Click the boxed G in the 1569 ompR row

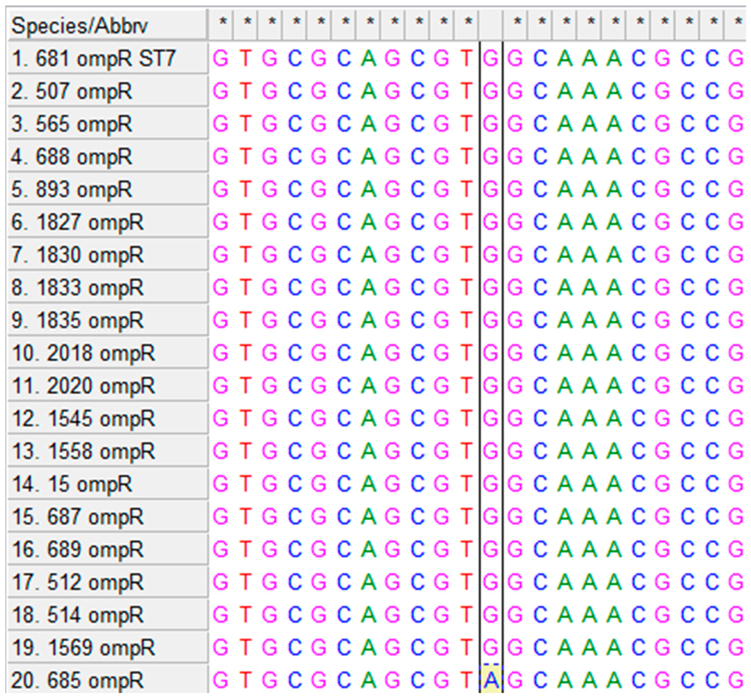[x=491, y=647]
